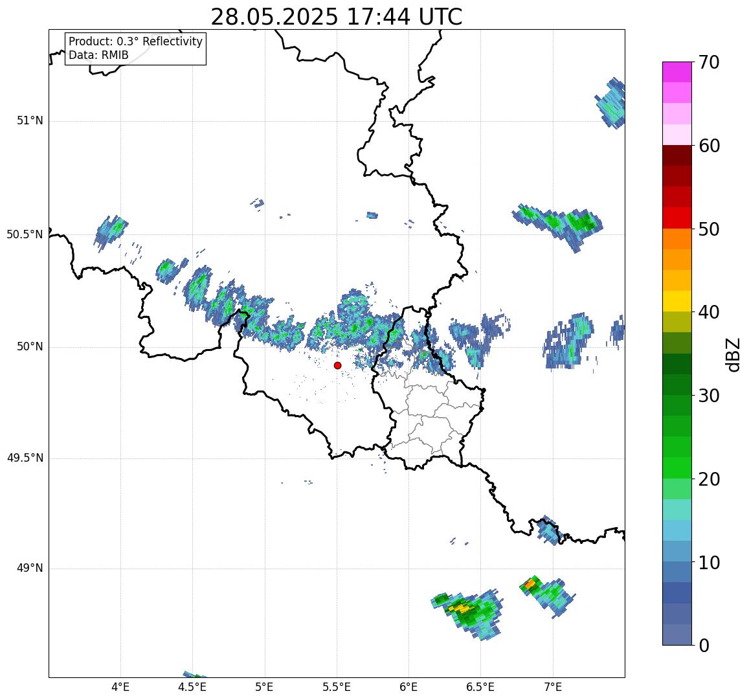Screen dimensions: 749x700
Task: Click the 4°E longitude label
Action: pos(120,687)
